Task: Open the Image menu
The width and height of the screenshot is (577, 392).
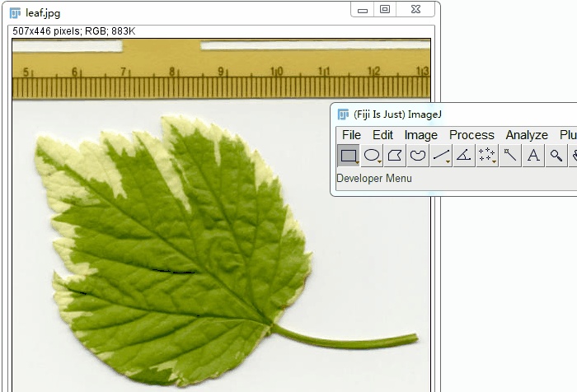Action: (421, 135)
